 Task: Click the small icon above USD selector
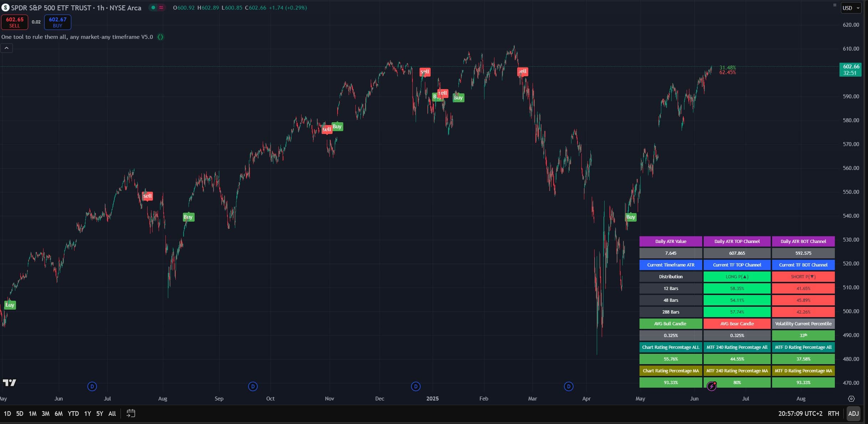(834, 5)
